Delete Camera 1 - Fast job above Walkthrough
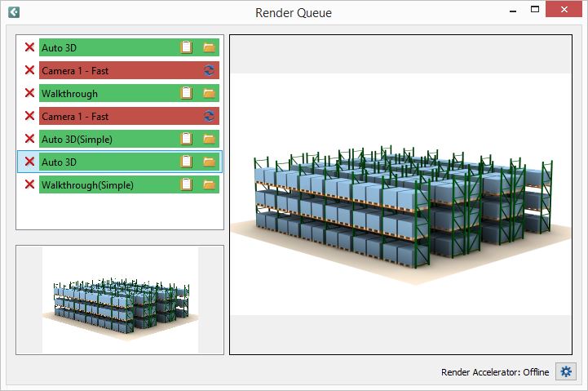This screenshot has width=588, height=391. pyautogui.click(x=29, y=70)
